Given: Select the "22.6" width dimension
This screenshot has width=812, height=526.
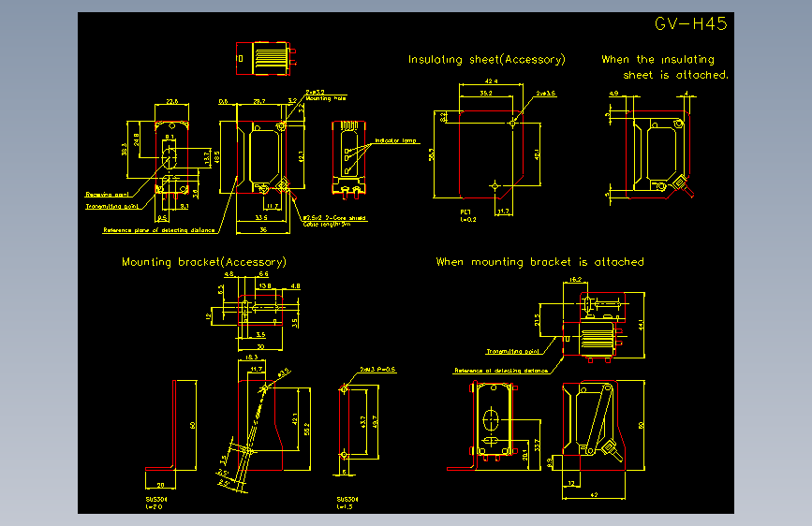Looking at the screenshot, I should (172, 101).
